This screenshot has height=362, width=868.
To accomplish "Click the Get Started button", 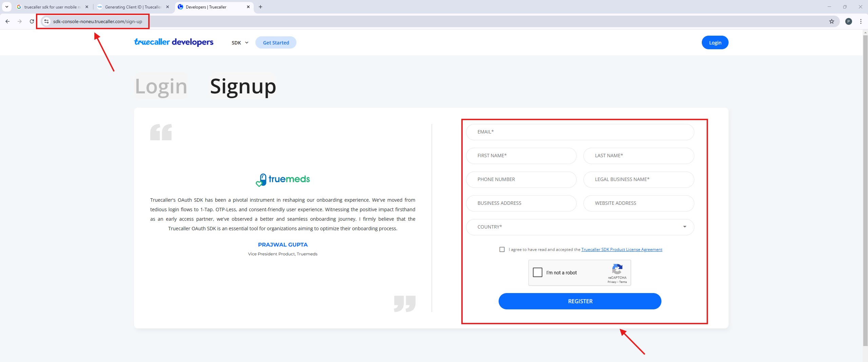I will click(276, 43).
